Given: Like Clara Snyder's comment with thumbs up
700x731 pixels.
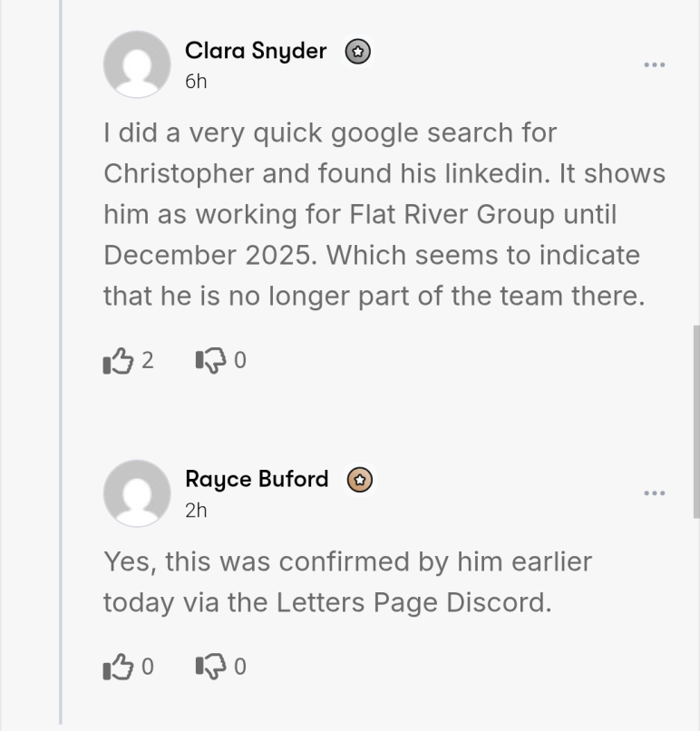Looking at the screenshot, I should [118, 361].
